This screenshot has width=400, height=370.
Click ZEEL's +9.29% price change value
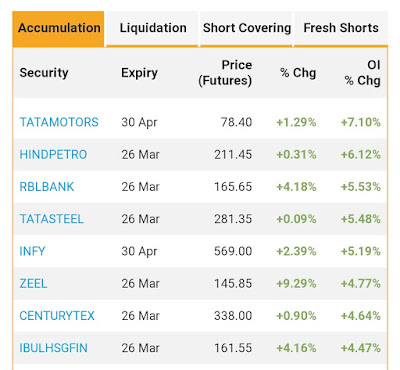(296, 283)
